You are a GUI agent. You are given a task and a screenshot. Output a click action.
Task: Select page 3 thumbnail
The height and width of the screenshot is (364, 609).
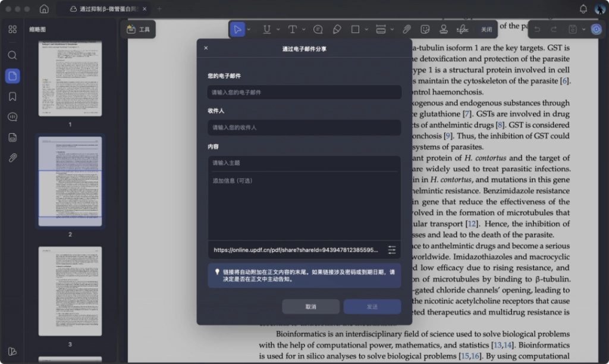click(70, 291)
